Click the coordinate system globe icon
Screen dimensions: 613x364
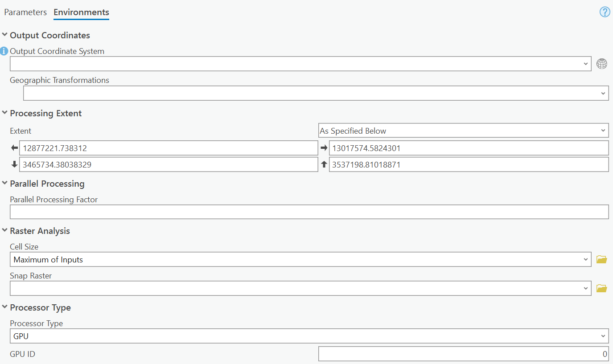(x=602, y=64)
